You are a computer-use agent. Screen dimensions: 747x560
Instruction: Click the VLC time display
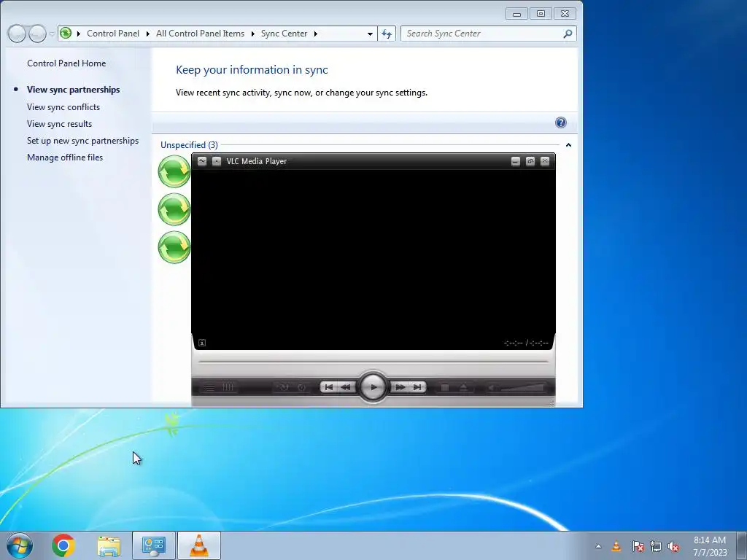coord(526,343)
